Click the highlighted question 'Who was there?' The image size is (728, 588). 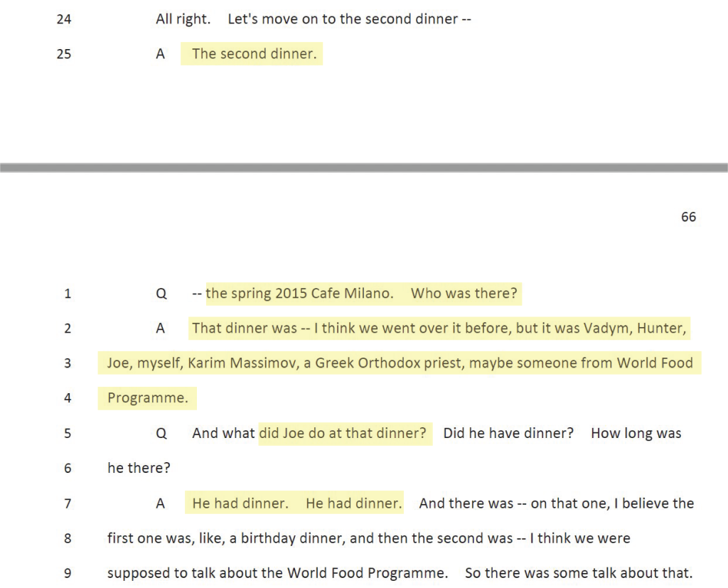pos(464,294)
